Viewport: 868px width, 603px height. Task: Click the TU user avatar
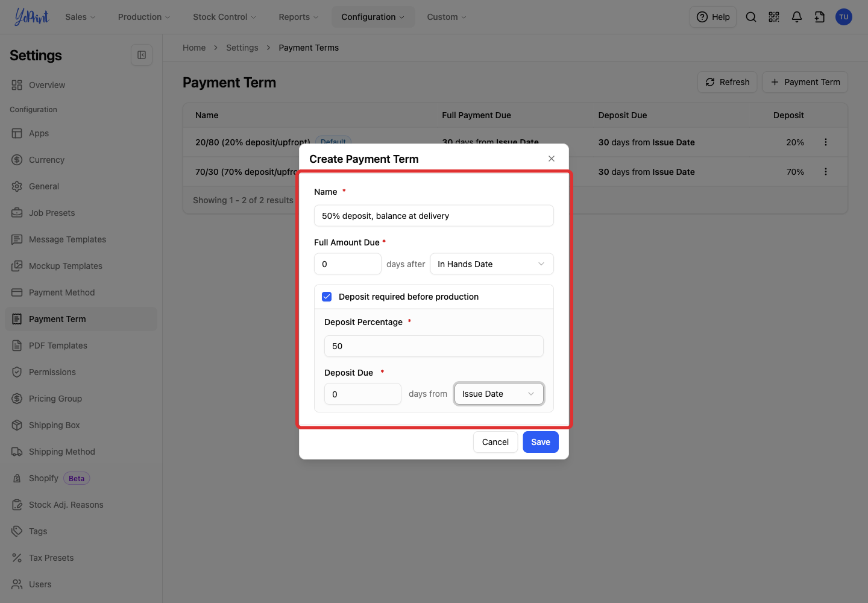pos(844,17)
